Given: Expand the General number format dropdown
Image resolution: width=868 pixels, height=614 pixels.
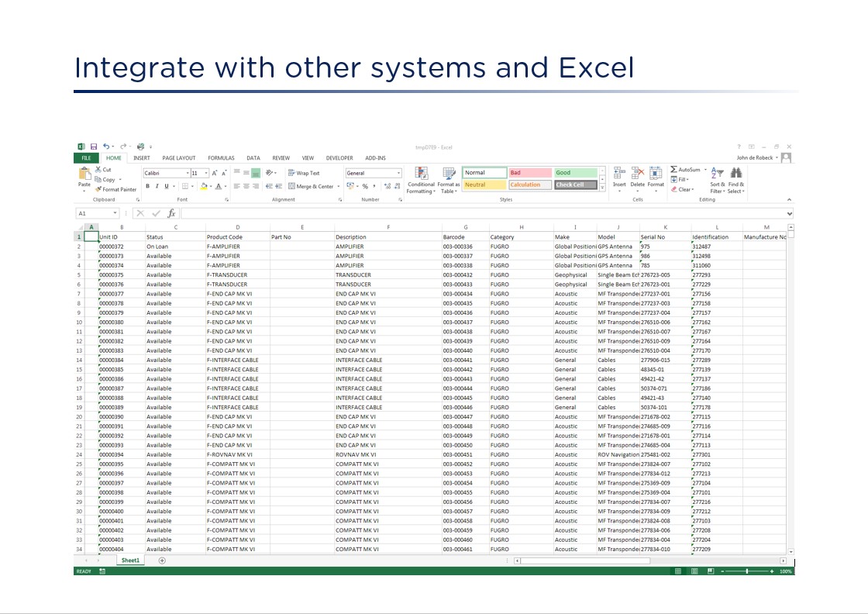Looking at the screenshot, I should pos(398,173).
